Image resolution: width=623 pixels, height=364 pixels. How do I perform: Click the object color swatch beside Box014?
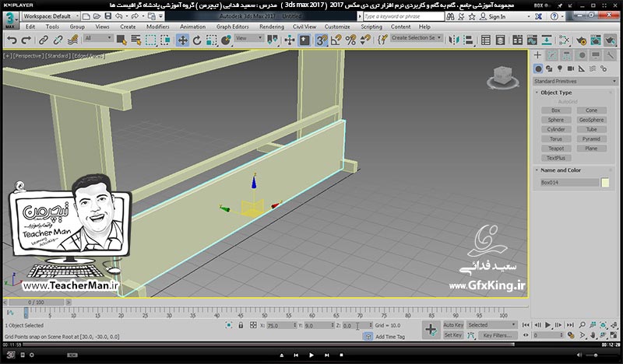click(x=605, y=183)
